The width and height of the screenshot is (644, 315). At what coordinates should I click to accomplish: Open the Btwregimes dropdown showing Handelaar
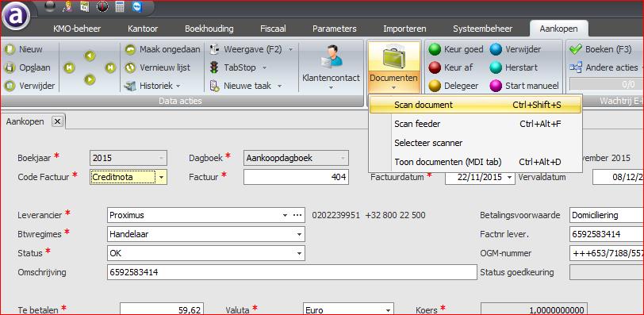[300, 235]
